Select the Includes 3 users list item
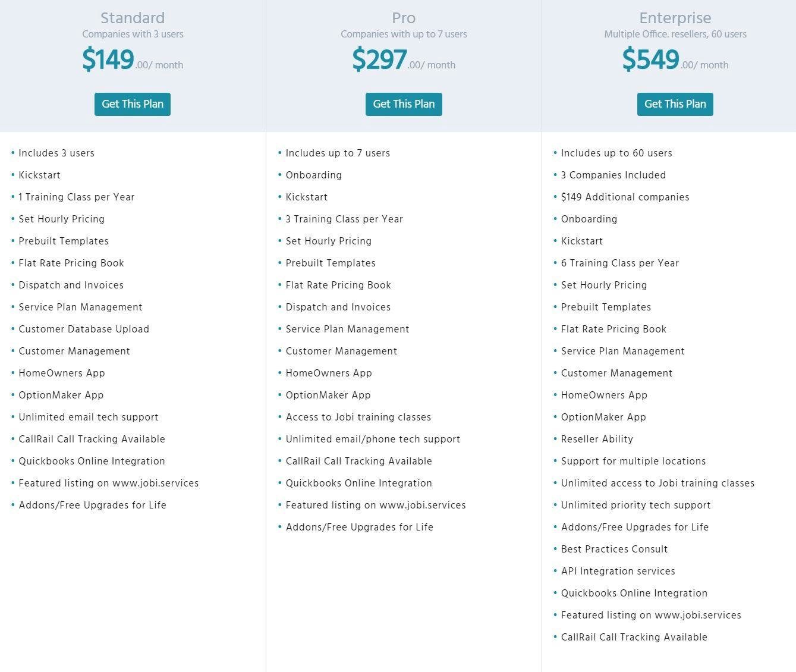 (56, 153)
